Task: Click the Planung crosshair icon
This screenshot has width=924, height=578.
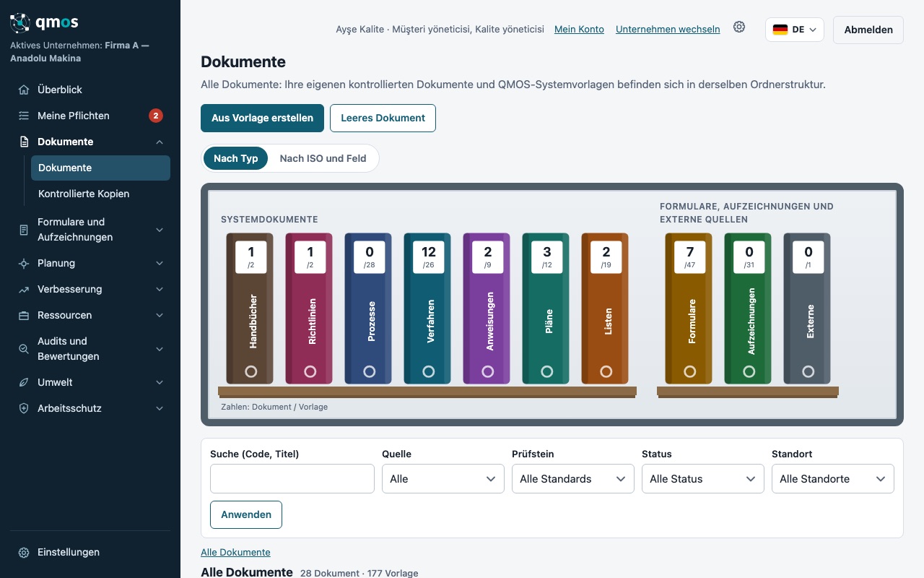Action: [24, 263]
